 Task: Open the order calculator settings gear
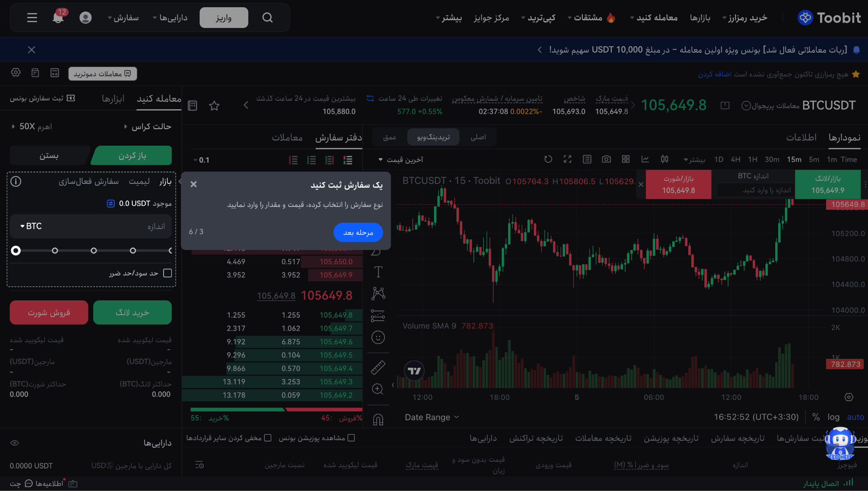pos(16,73)
